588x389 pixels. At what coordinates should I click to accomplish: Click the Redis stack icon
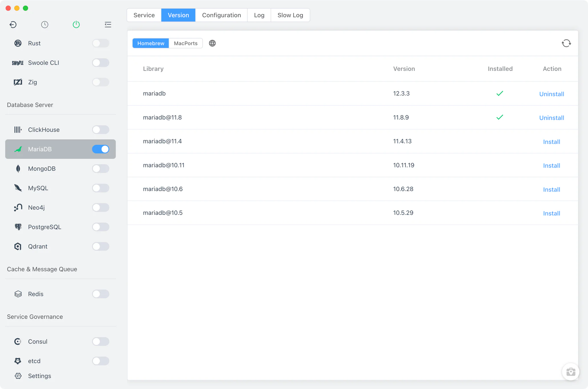[18, 294]
